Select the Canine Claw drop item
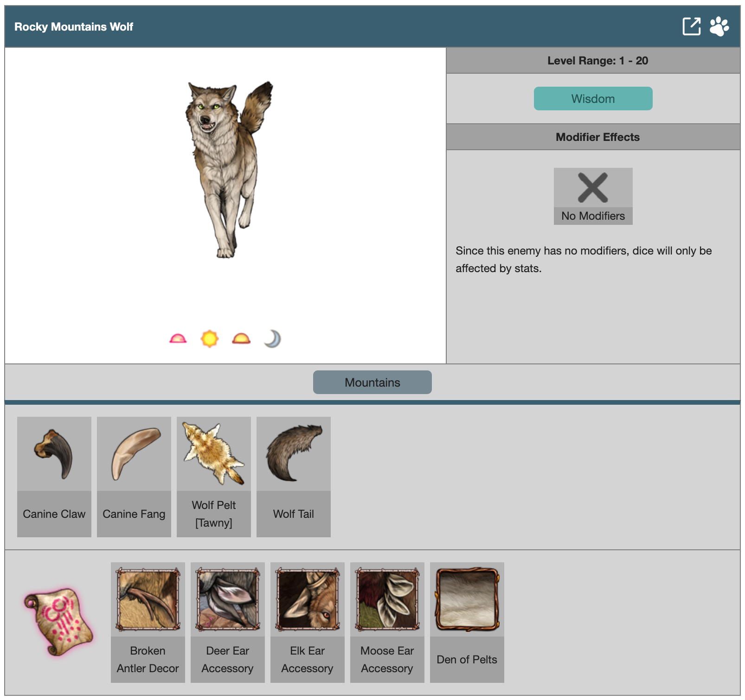 coord(54,477)
